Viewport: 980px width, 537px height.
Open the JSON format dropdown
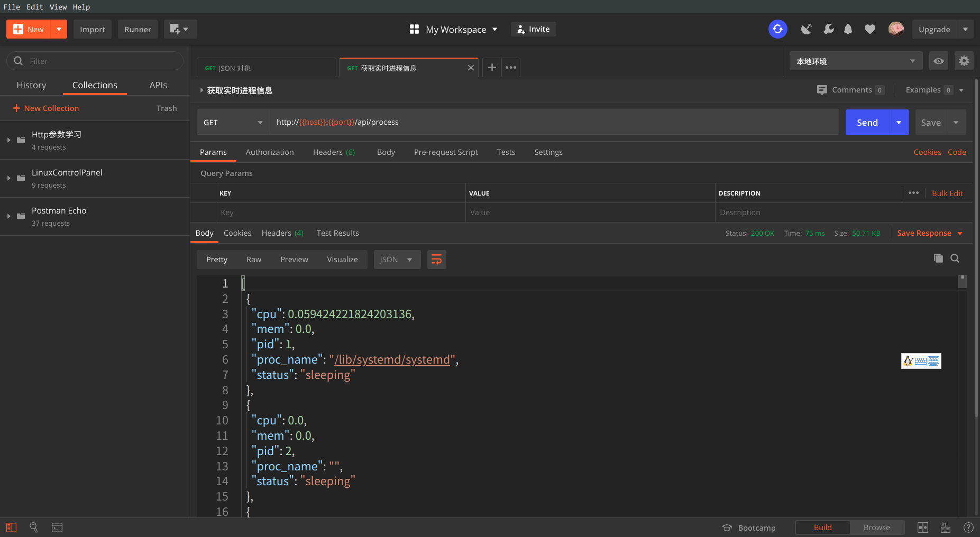(397, 260)
